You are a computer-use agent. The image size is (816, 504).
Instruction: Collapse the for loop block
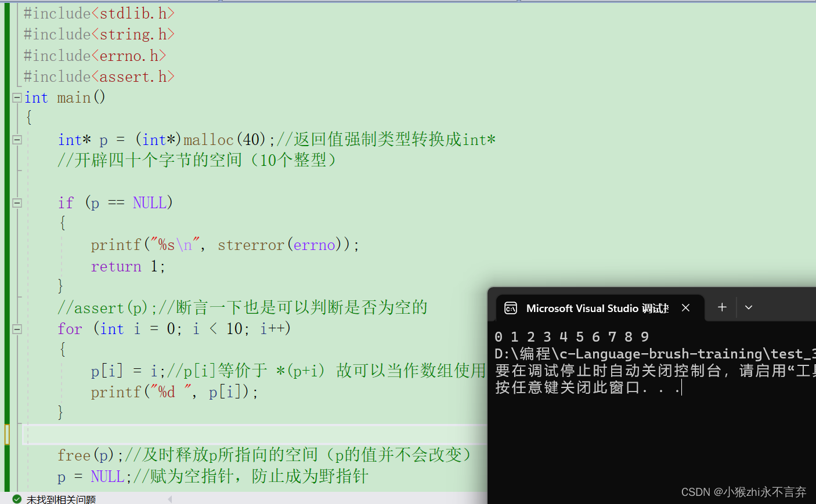pos(17,329)
